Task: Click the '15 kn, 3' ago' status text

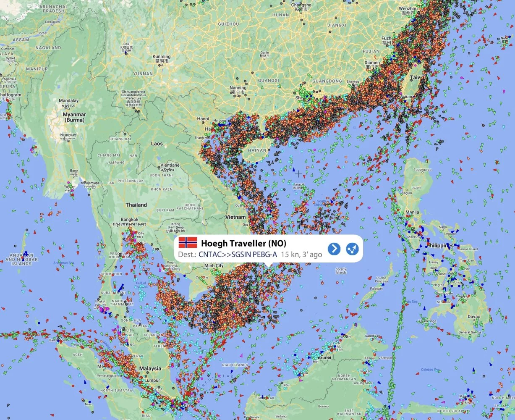Action: 301,254
